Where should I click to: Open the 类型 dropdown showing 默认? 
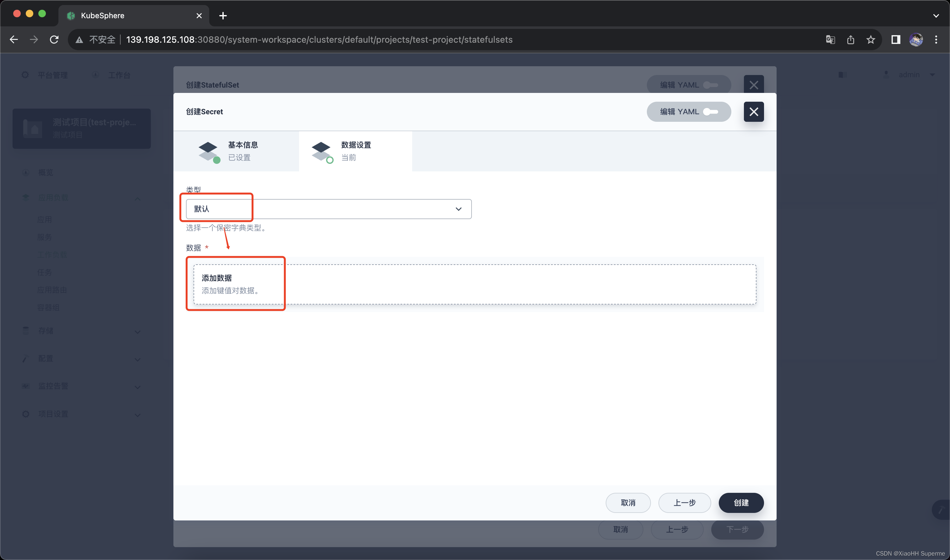pyautogui.click(x=329, y=209)
